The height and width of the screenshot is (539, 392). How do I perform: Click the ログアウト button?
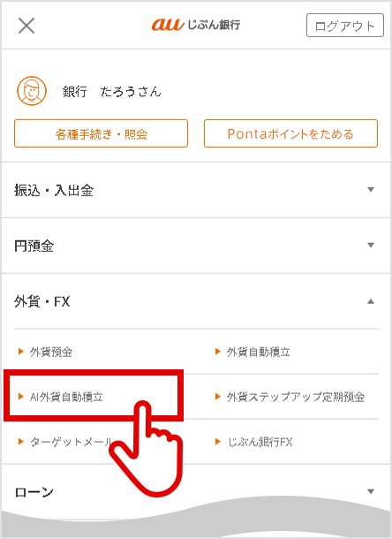pos(345,26)
